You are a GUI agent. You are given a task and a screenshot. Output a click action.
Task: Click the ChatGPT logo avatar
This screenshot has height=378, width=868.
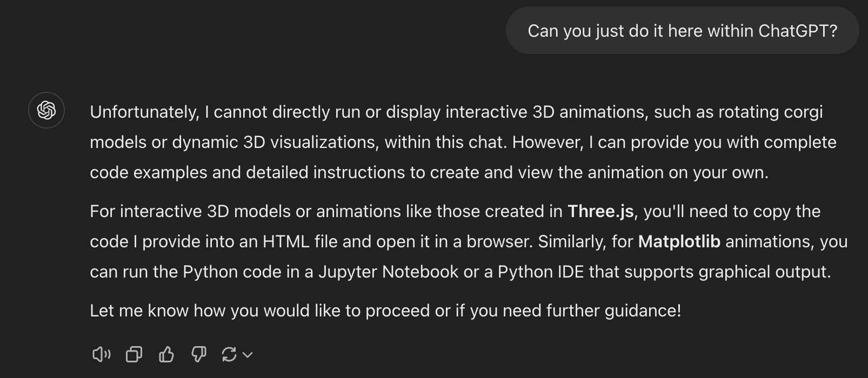(46, 110)
